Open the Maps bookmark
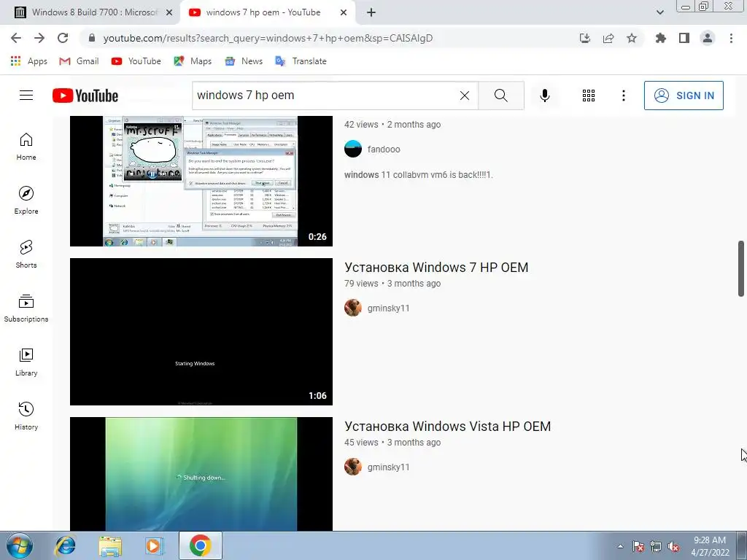This screenshot has height=560, width=747. (x=193, y=61)
